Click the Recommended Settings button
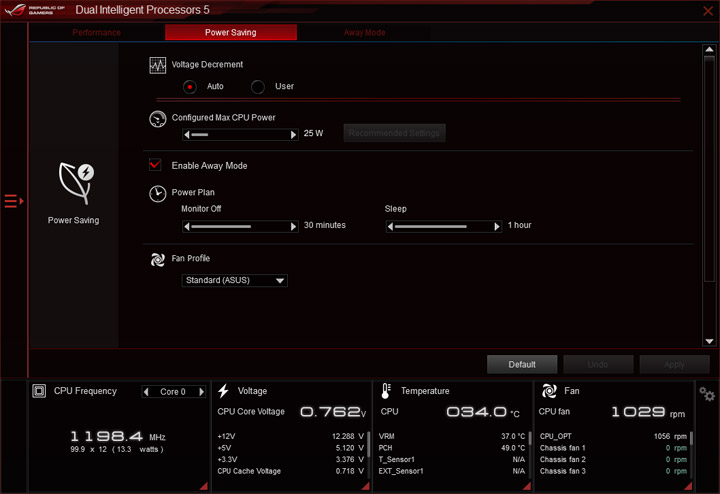720x494 pixels. pos(394,133)
